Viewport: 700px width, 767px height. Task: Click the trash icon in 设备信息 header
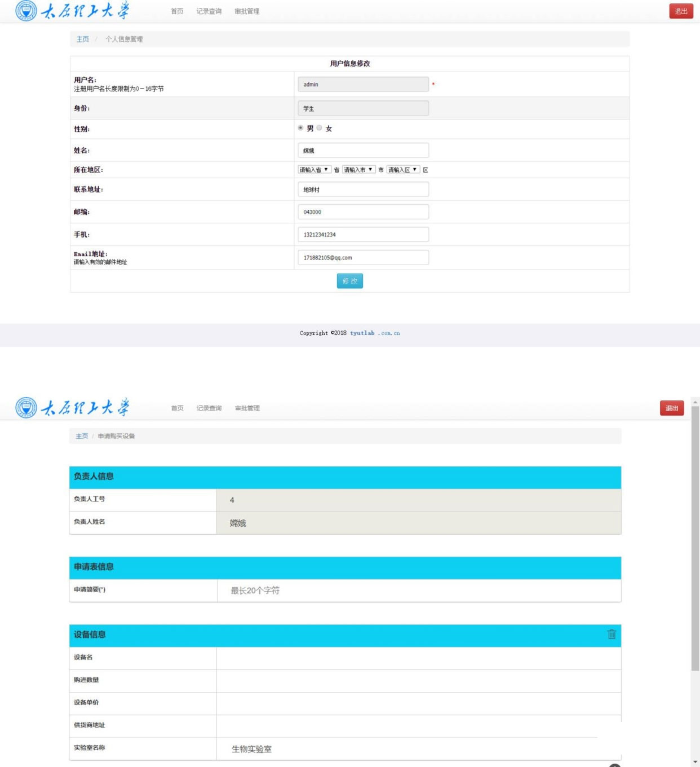tap(612, 634)
